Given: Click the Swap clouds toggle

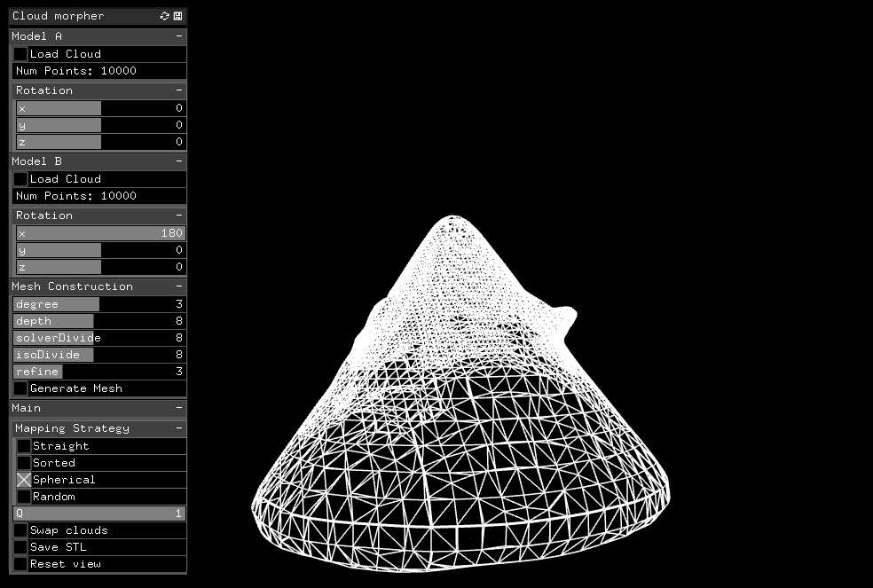Looking at the screenshot, I should click(x=20, y=530).
